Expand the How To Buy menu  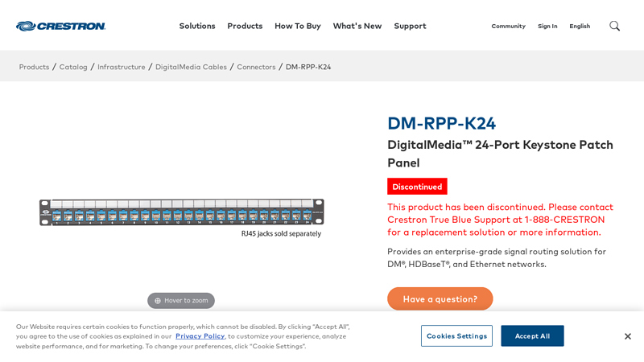(x=297, y=26)
